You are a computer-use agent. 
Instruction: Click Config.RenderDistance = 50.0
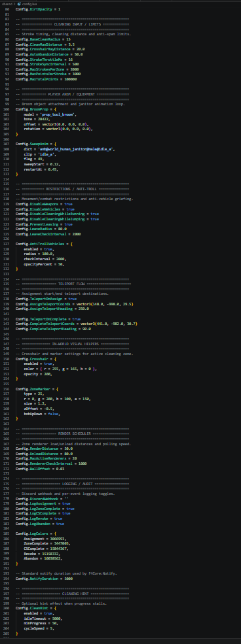coord(44,449)
